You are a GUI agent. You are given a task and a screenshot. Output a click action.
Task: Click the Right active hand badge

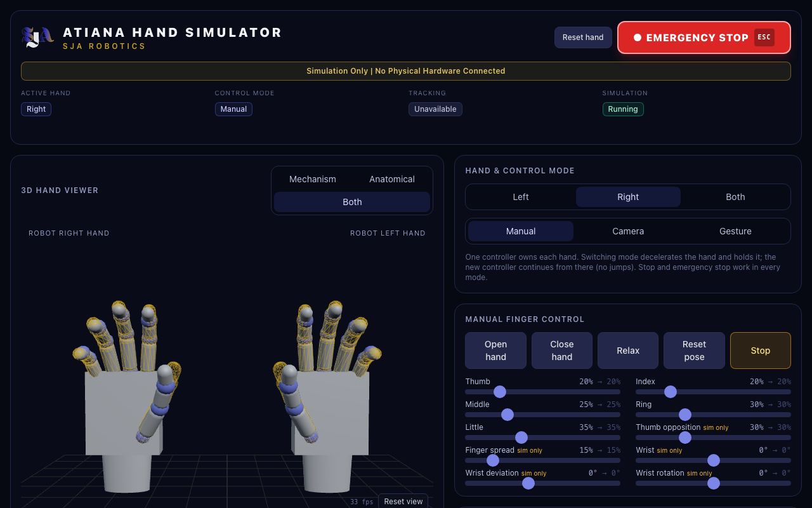click(36, 109)
